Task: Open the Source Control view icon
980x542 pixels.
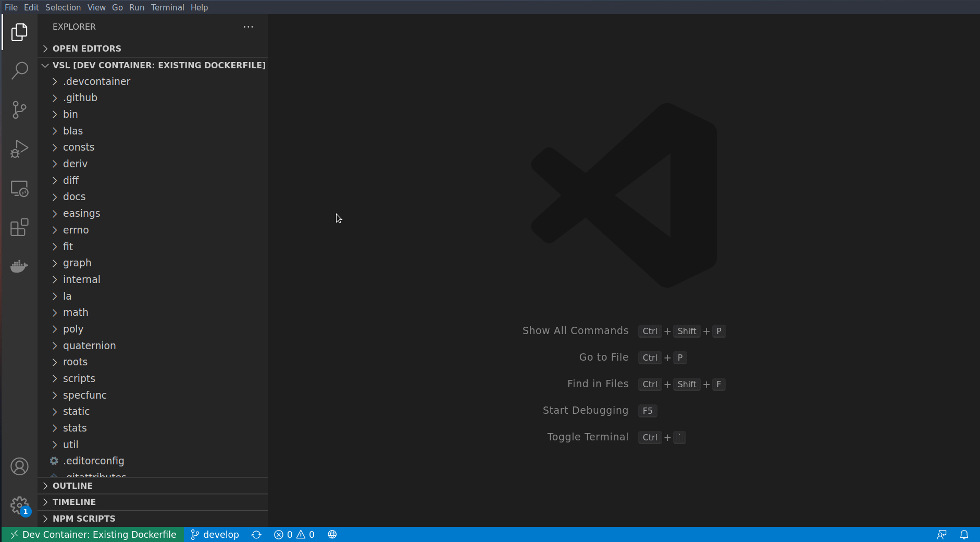Action: click(x=19, y=110)
